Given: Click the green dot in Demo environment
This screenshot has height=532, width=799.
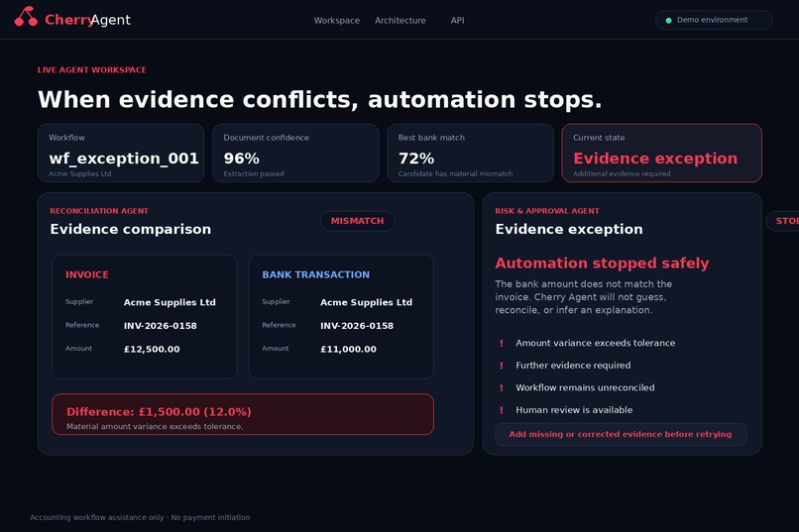Looking at the screenshot, I should pos(668,21).
